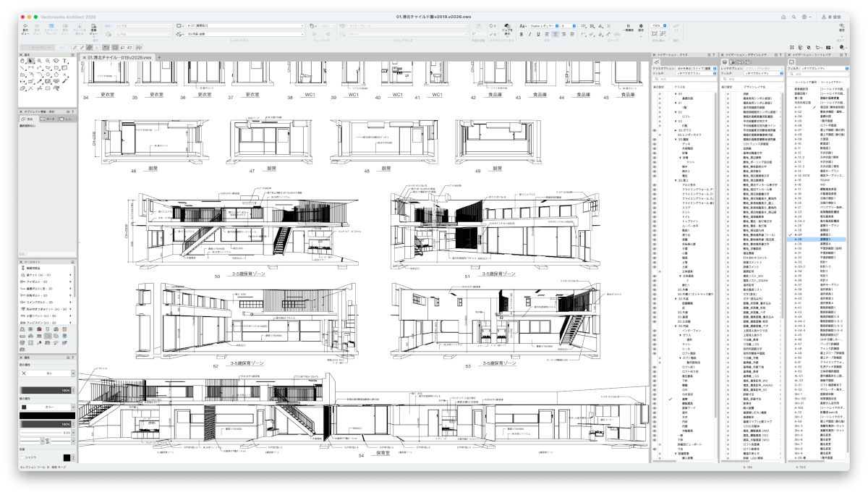Open the active class dropdown below the layer field
Image resolution: width=868 pixels, height=495 pixels.
coord(245,34)
